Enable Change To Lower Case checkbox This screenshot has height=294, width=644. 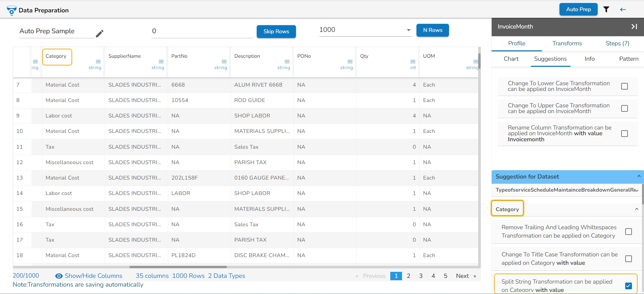[x=624, y=86]
